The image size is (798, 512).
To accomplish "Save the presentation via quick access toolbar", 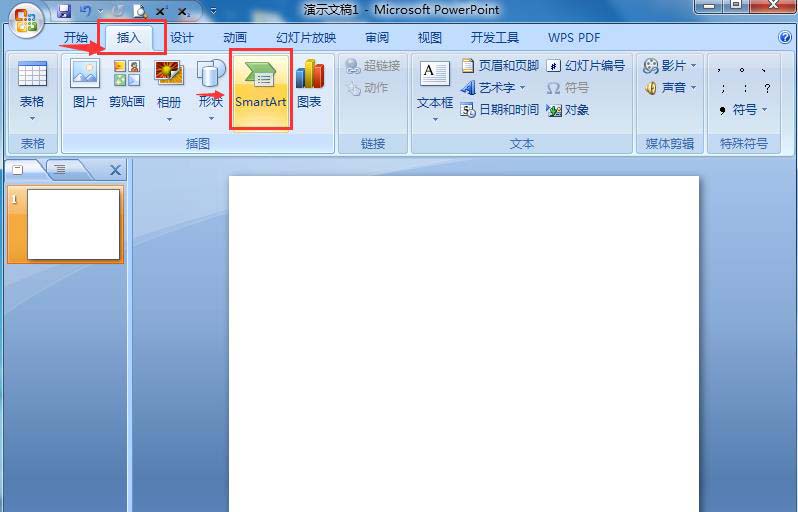I will (x=63, y=11).
